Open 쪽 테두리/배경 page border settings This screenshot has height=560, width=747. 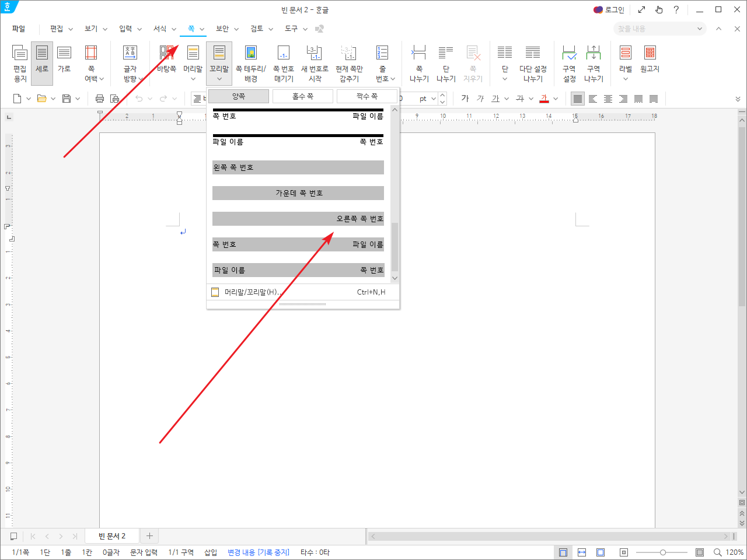point(251,64)
